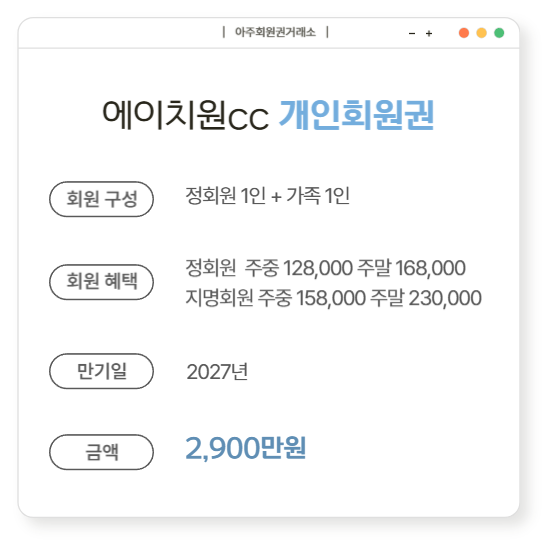The image size is (550, 550).
Task: Click the plus icon in title bar
Action: [429, 34]
